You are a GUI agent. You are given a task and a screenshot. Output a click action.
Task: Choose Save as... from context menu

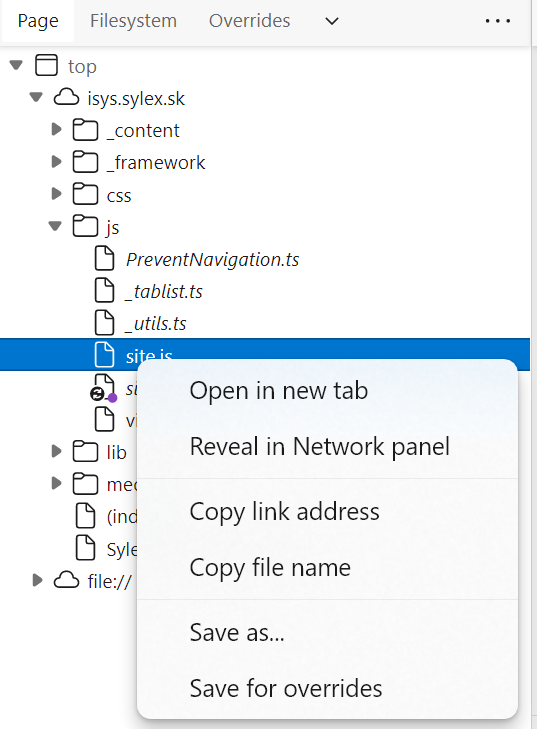click(x=327, y=632)
